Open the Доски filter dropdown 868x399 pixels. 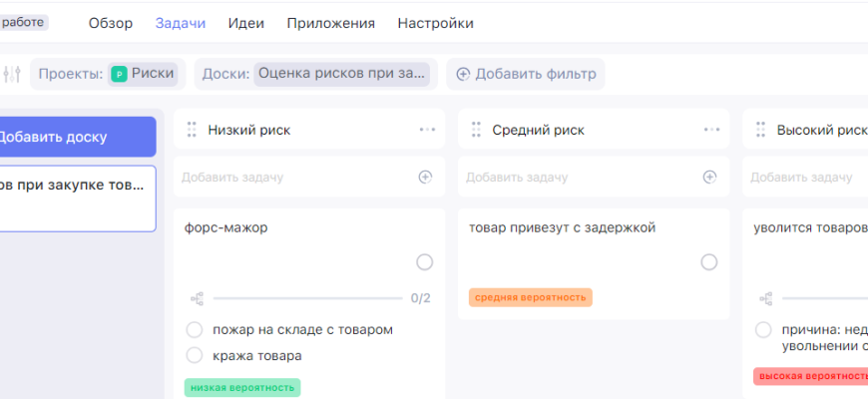click(343, 74)
